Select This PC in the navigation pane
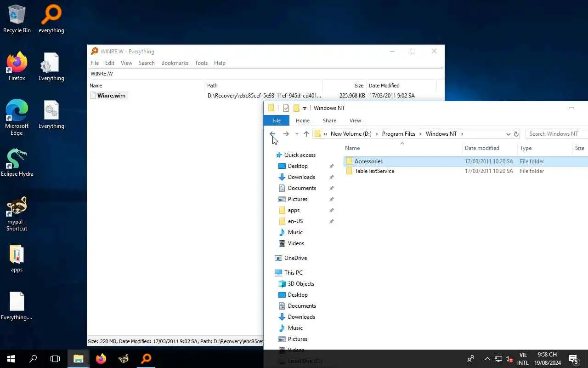 tap(293, 273)
